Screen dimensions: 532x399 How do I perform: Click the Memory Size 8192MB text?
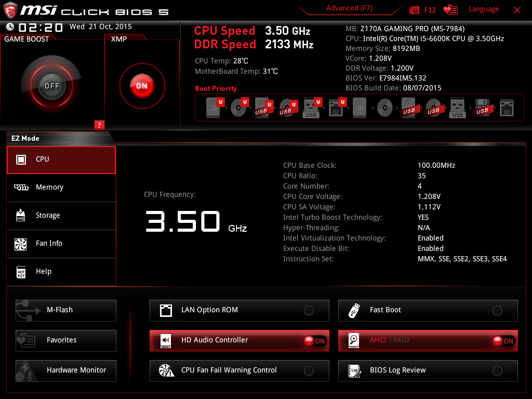pyautogui.click(x=383, y=48)
